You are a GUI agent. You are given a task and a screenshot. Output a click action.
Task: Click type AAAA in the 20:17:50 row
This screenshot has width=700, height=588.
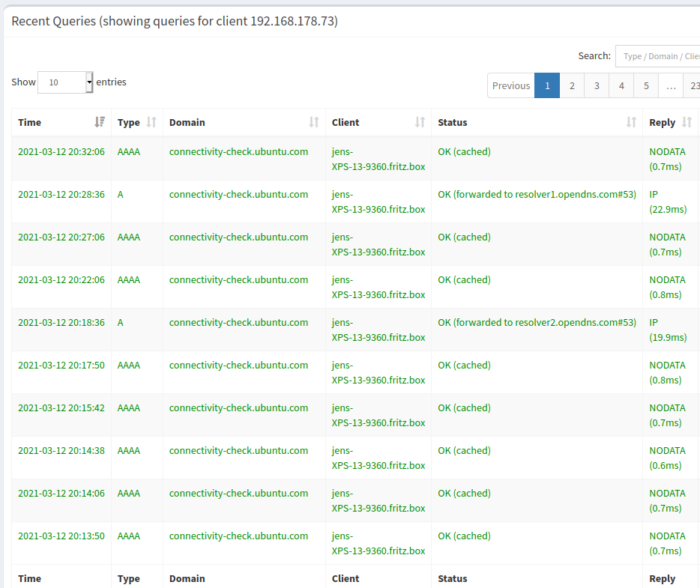[x=129, y=365]
